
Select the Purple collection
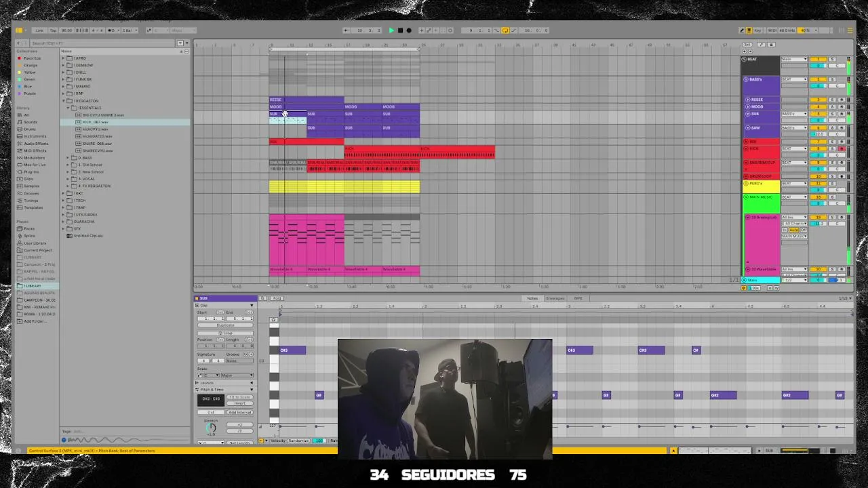click(x=30, y=94)
